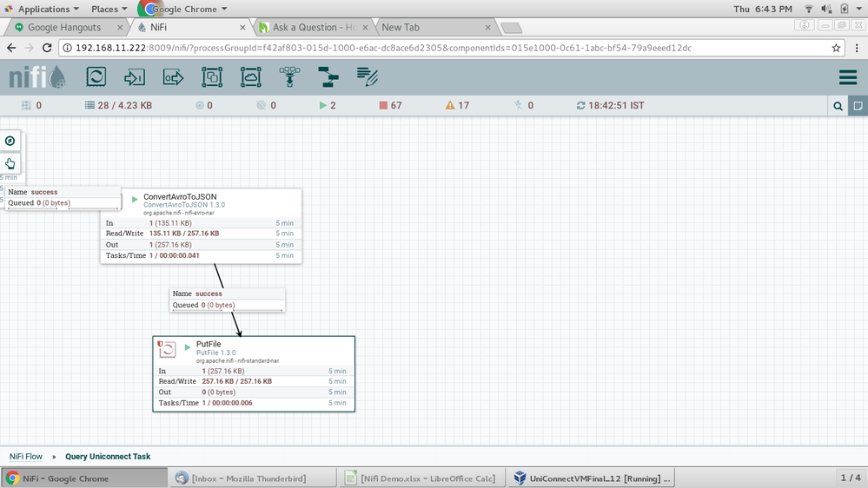Click the Label tool icon
The image size is (868, 488).
coord(368,77)
